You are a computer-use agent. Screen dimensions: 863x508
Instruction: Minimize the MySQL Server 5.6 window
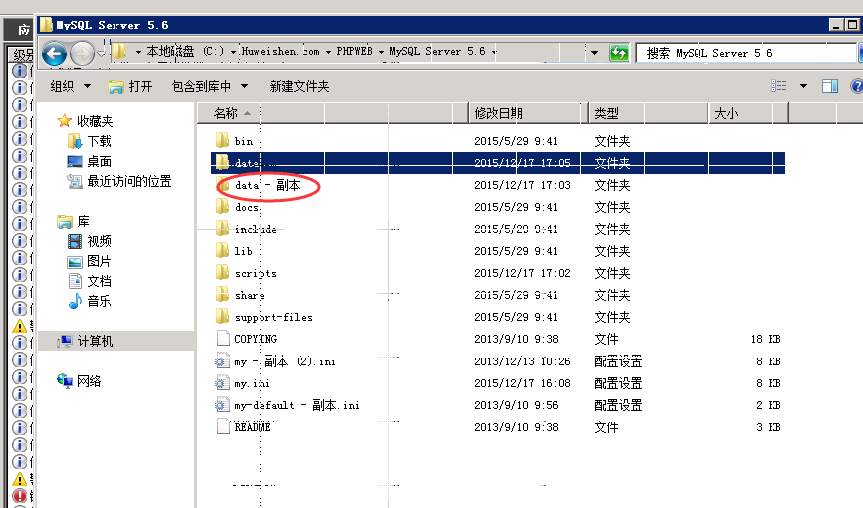pyautogui.click(x=836, y=25)
